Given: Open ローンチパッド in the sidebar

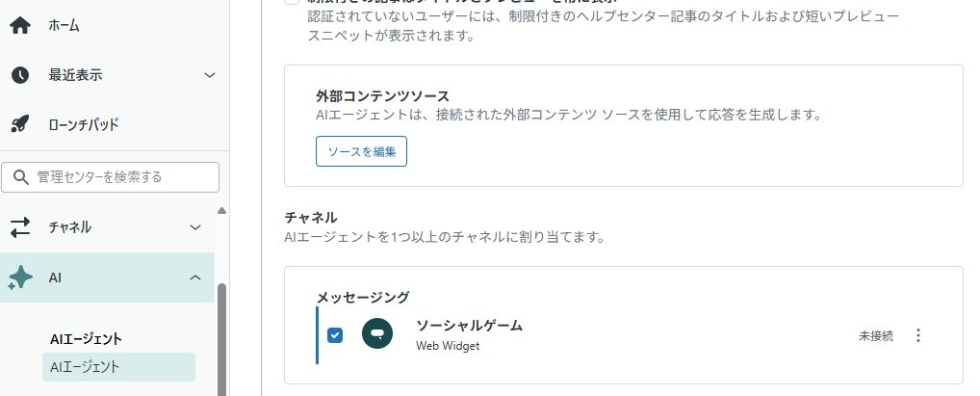Looking at the screenshot, I should (x=83, y=124).
